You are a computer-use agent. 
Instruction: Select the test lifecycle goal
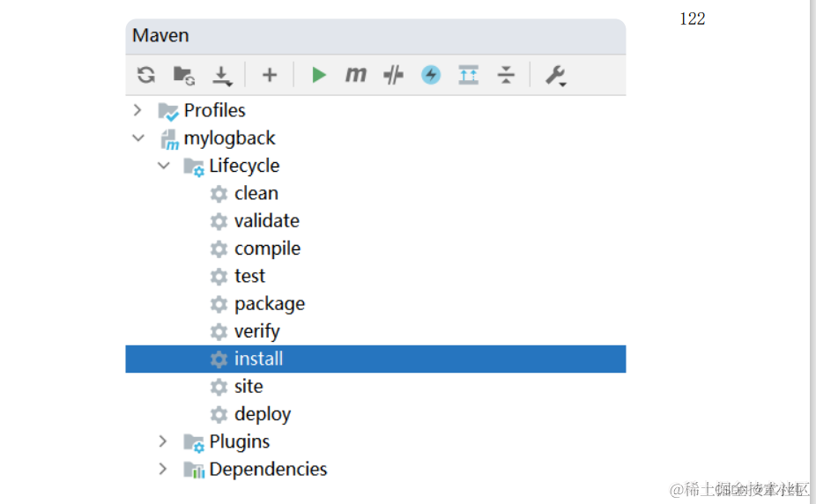[249, 276]
